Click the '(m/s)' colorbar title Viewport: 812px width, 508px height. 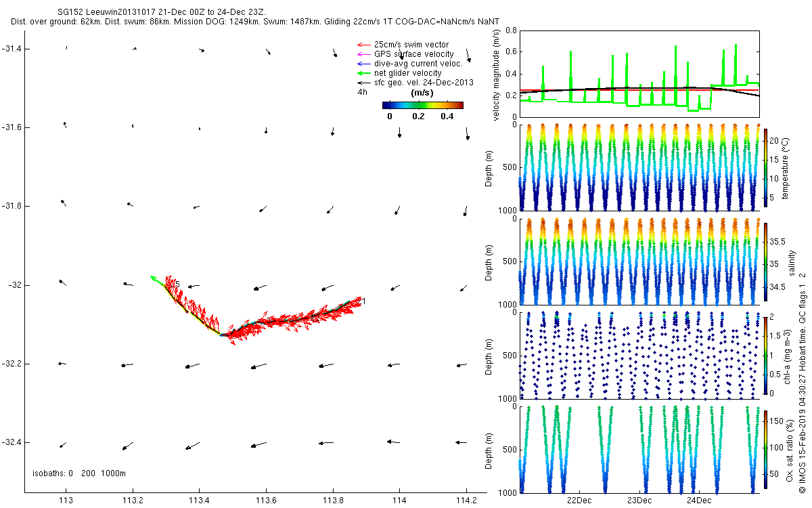pyautogui.click(x=422, y=93)
